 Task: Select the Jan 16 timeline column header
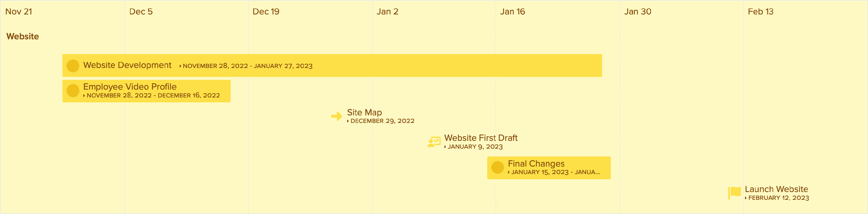(x=512, y=12)
